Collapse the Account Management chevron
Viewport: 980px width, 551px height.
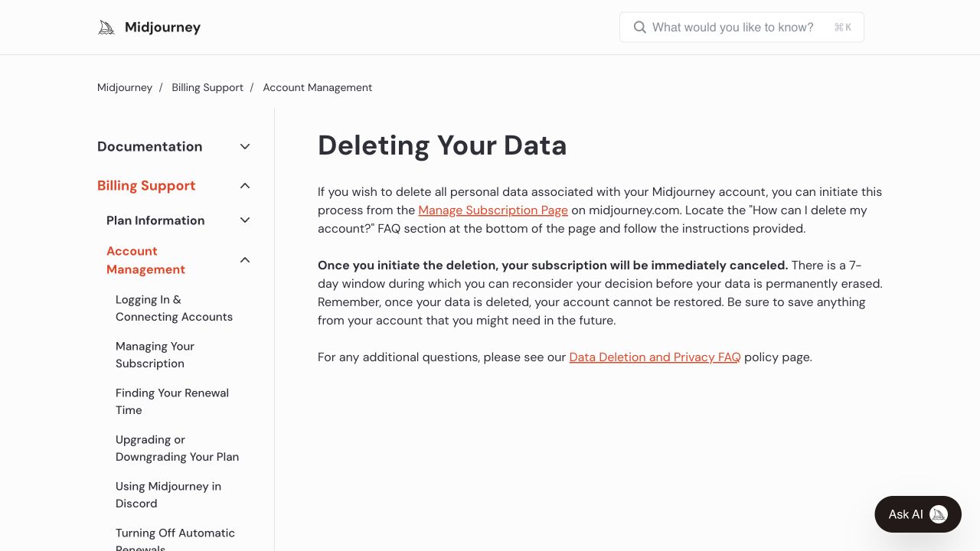[x=245, y=260]
